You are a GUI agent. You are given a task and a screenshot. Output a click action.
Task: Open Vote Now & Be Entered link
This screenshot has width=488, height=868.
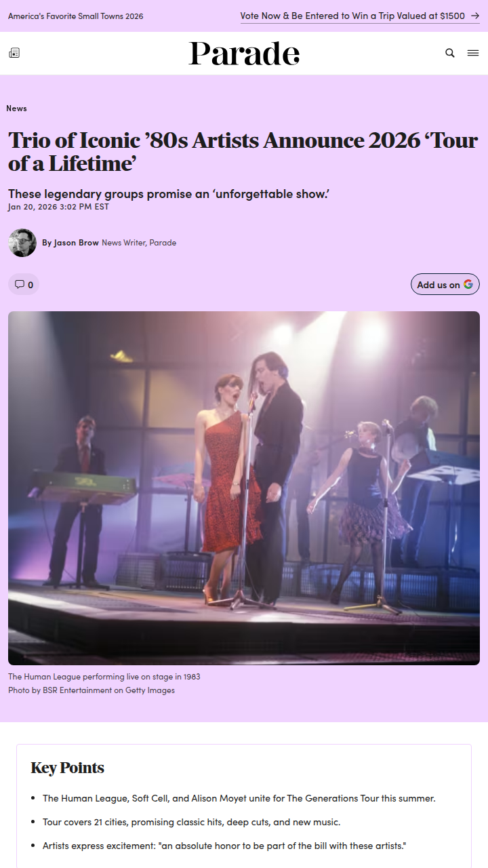(352, 16)
